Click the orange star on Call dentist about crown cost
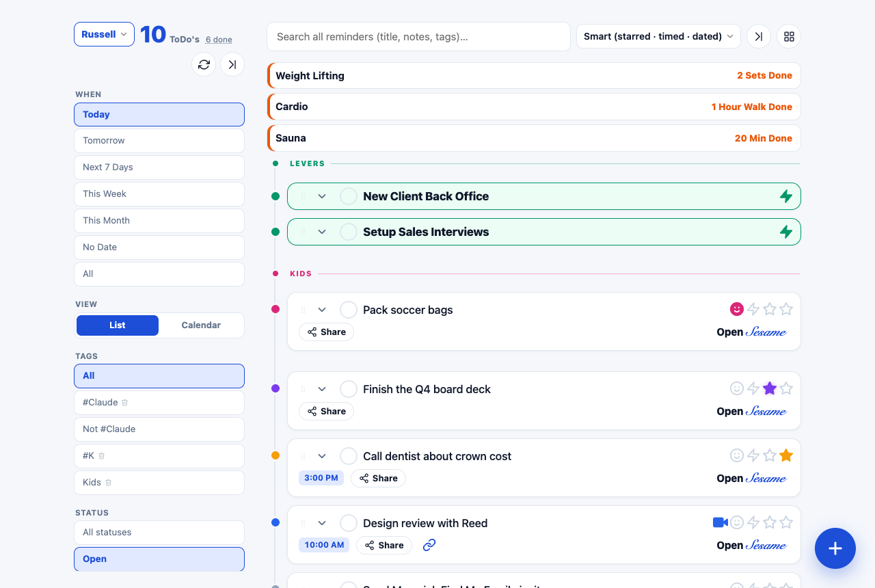This screenshot has height=588, width=875. [786, 455]
